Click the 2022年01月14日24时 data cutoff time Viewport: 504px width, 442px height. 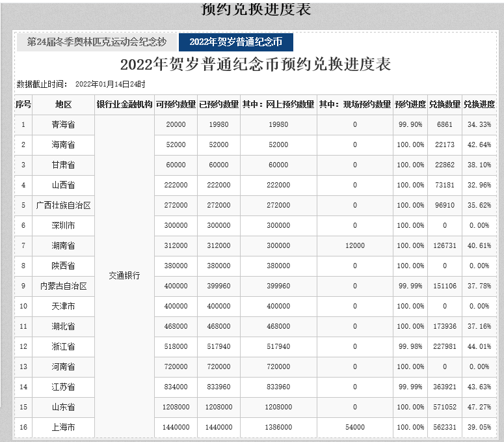click(x=111, y=84)
